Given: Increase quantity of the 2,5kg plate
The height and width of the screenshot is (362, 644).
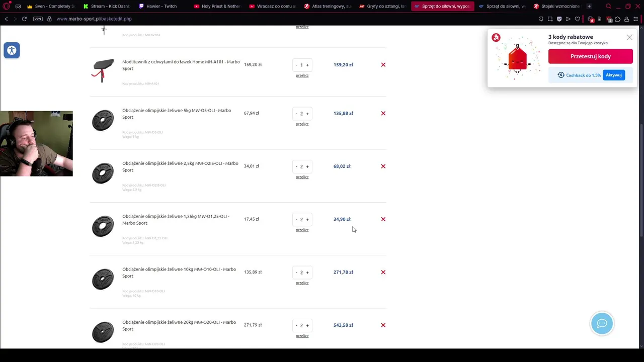Looking at the screenshot, I should coord(307,166).
